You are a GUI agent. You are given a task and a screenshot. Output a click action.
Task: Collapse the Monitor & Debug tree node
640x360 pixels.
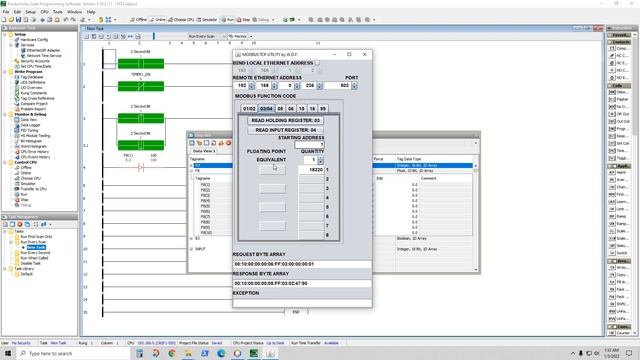pyautogui.click(x=5, y=114)
